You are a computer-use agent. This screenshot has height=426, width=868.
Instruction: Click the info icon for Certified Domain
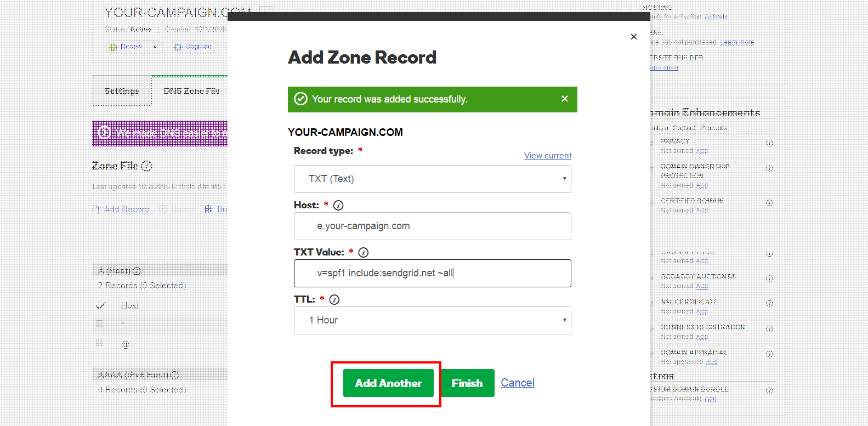770,203
